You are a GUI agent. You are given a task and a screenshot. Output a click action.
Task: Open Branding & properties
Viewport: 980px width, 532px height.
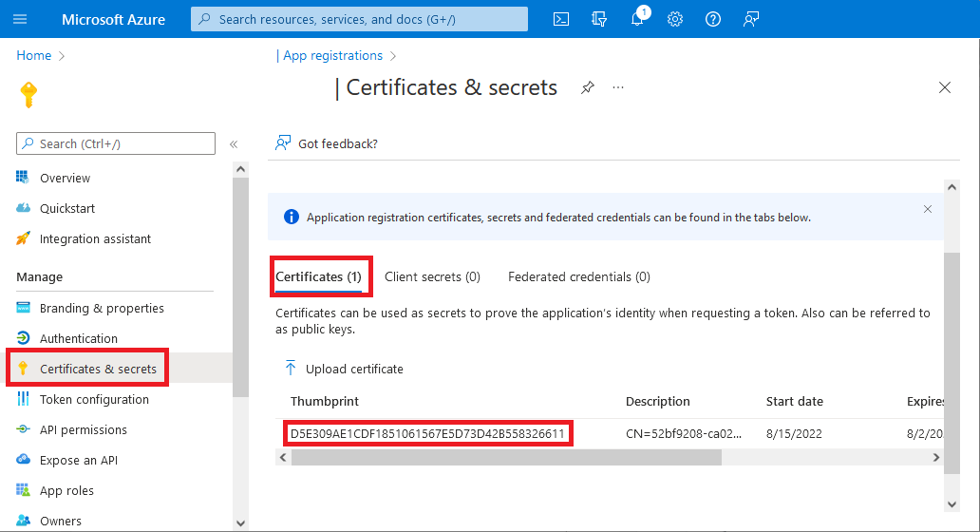pos(102,308)
